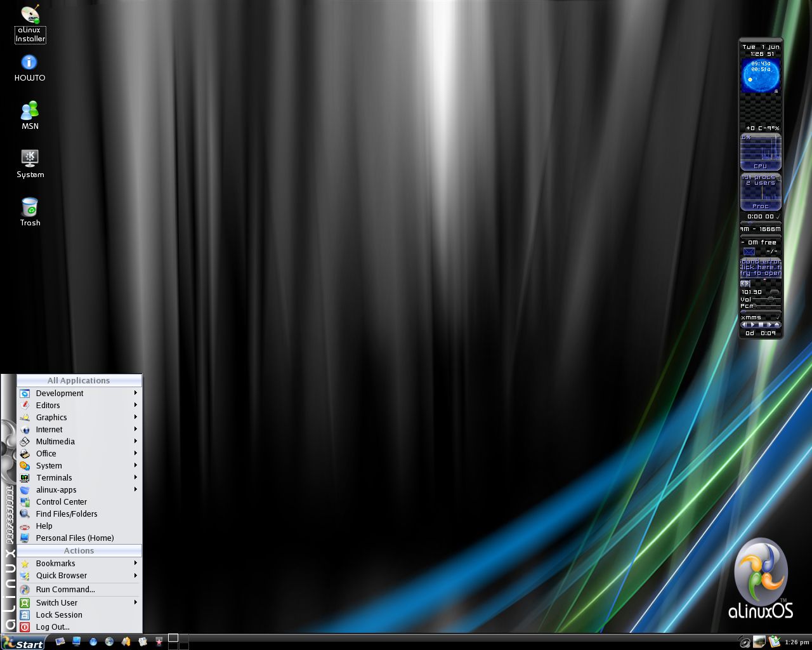Expand the Switch User submenu
Screen dimensions: 812x650
[56, 602]
